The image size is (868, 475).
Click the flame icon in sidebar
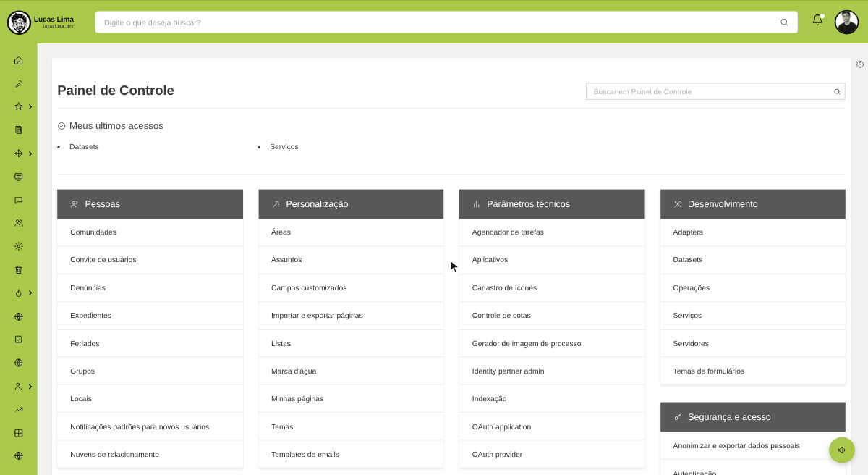[x=19, y=293]
